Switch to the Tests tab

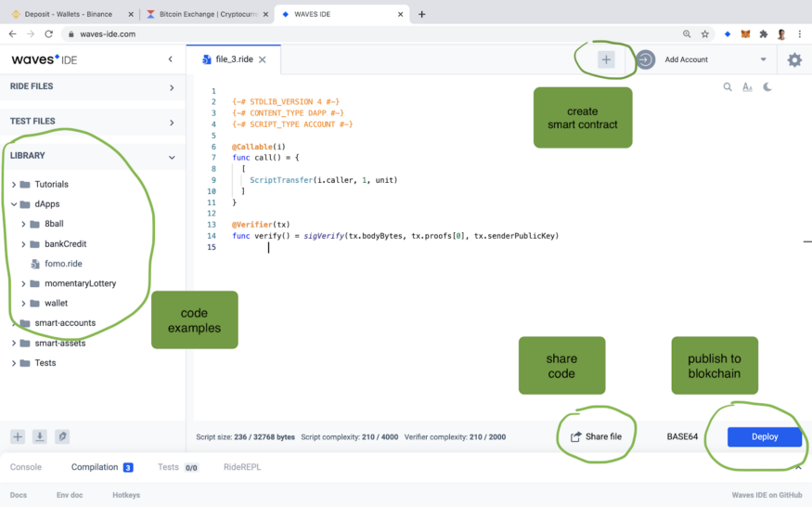(x=177, y=467)
